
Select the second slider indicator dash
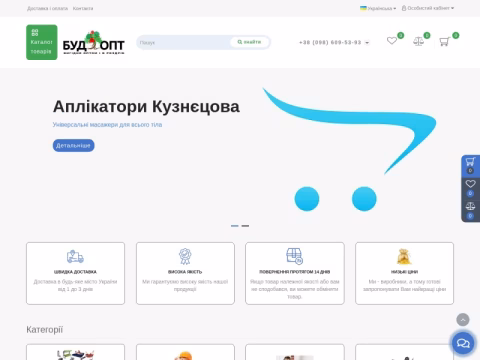point(245,226)
